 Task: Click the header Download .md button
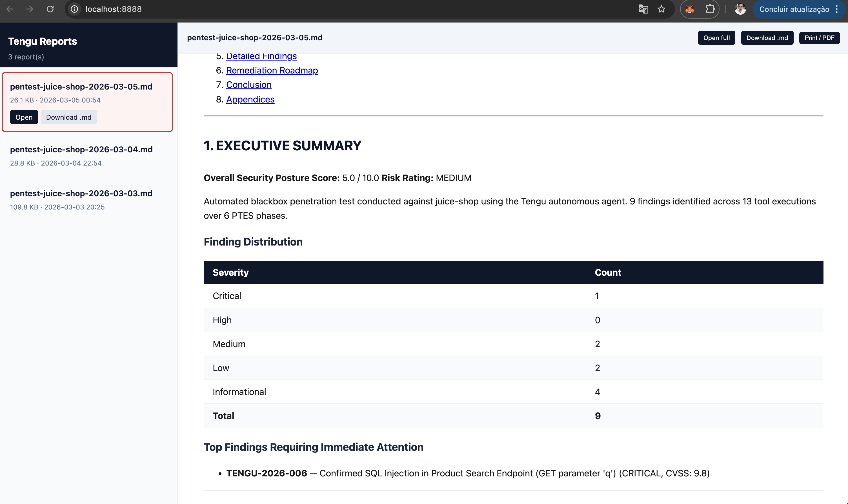point(767,38)
